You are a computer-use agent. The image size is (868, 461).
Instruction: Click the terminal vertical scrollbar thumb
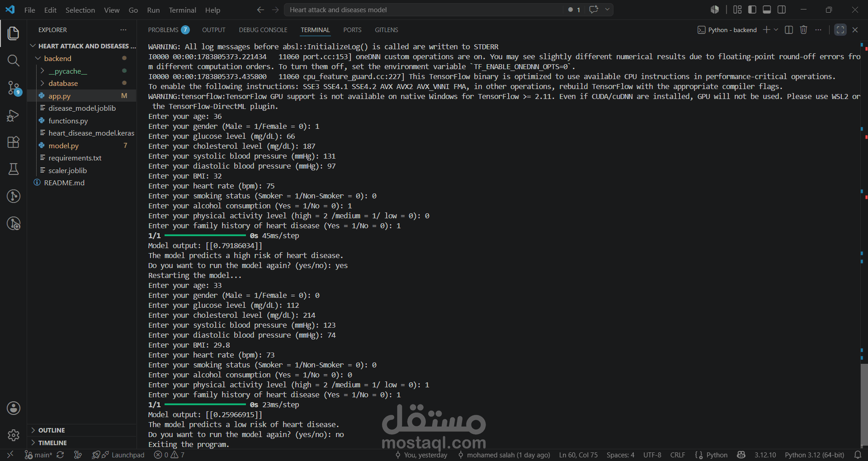point(864,404)
